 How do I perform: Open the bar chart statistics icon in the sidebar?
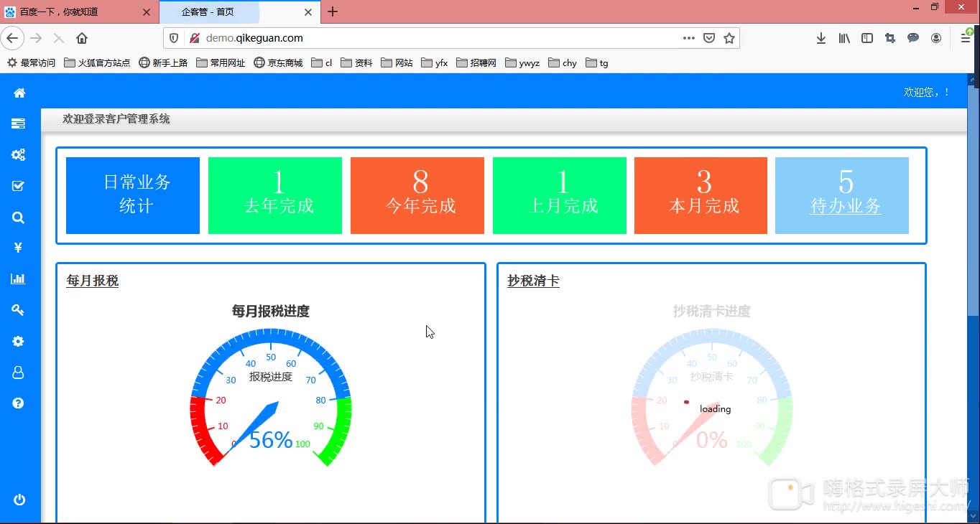[x=19, y=279]
